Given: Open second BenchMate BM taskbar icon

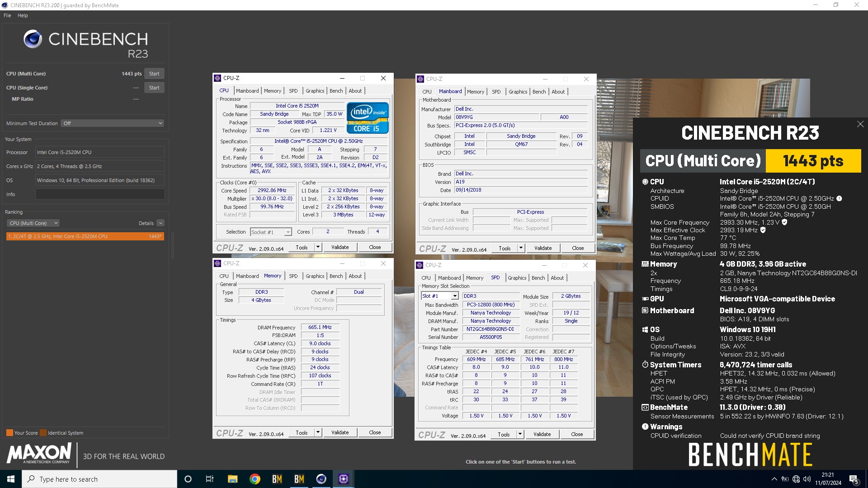Looking at the screenshot, I should 299,479.
